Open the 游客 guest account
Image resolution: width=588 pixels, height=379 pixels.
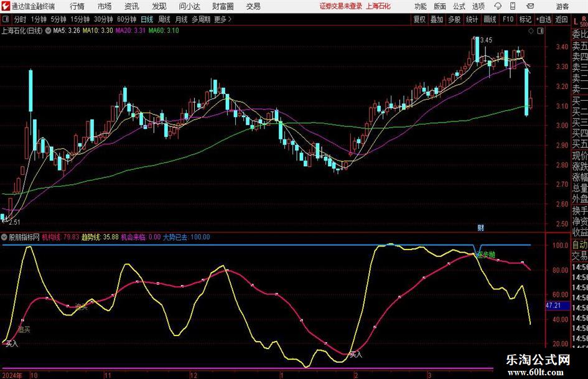point(562,6)
